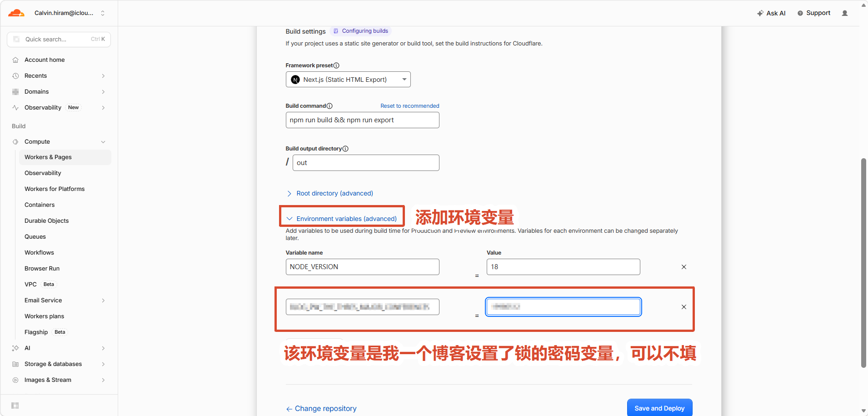868x416 pixels.
Task: Click the Observability pulse icon in sidebar
Action: coord(15,108)
